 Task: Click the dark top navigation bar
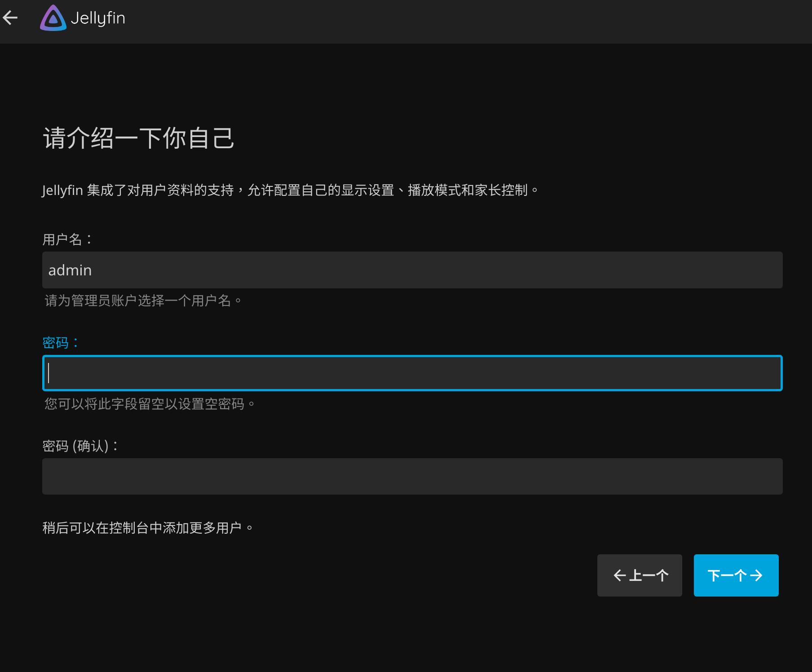pos(404,21)
